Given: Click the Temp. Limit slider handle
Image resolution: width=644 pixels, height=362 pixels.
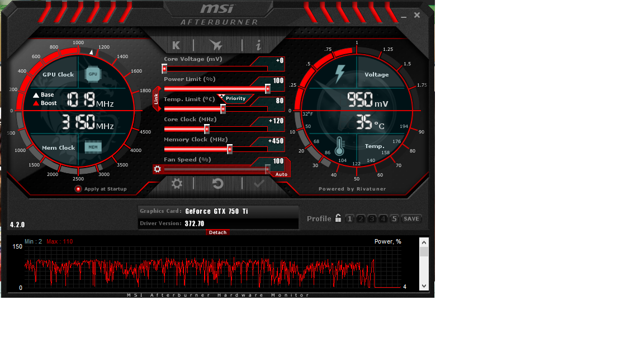Looking at the screenshot, I should pos(223,109).
